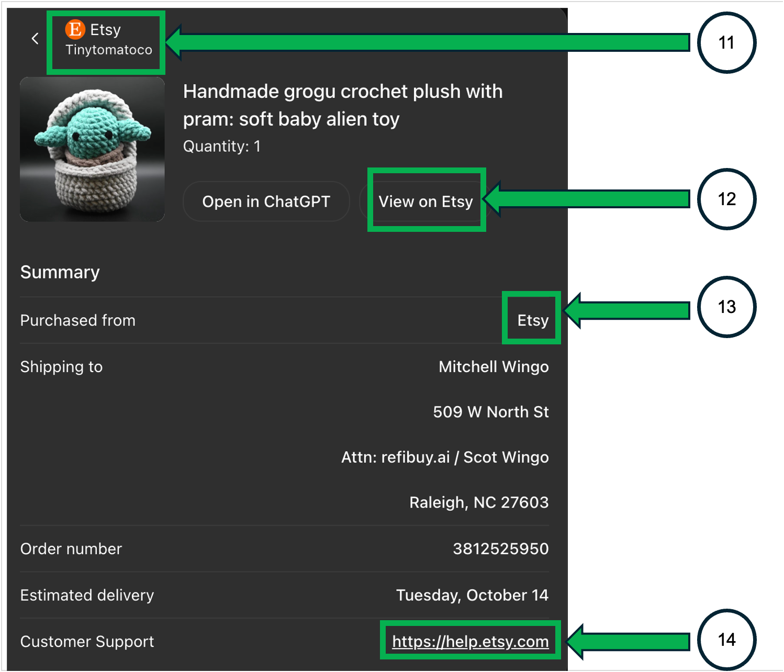Click the Purchased from label

pyautogui.click(x=78, y=320)
